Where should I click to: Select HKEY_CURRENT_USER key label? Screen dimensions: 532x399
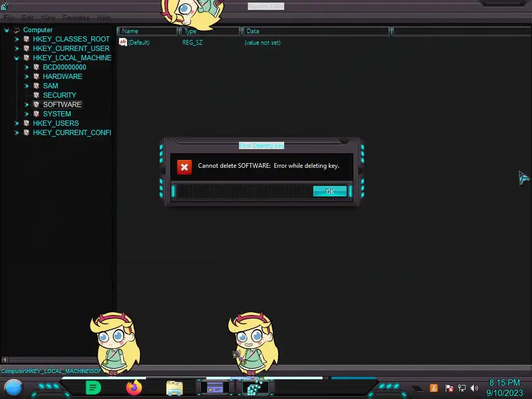click(x=71, y=48)
